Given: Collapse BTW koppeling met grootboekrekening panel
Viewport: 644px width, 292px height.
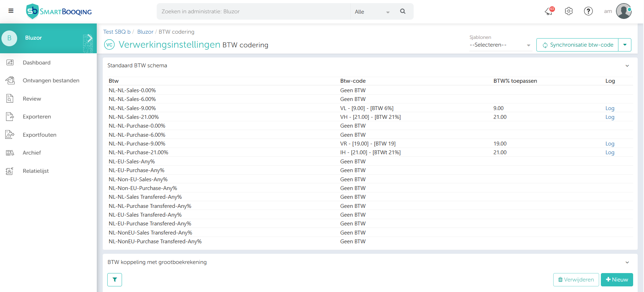Looking at the screenshot, I should pos(627,262).
